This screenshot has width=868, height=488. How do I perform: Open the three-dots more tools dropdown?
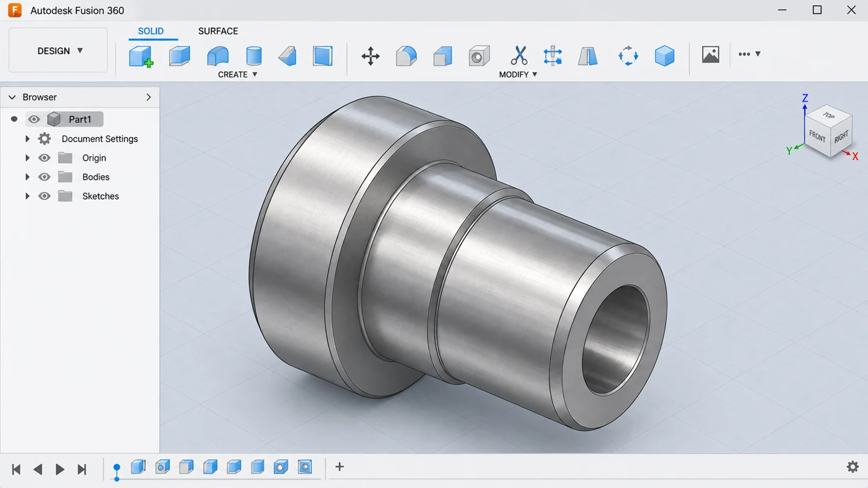pos(749,54)
